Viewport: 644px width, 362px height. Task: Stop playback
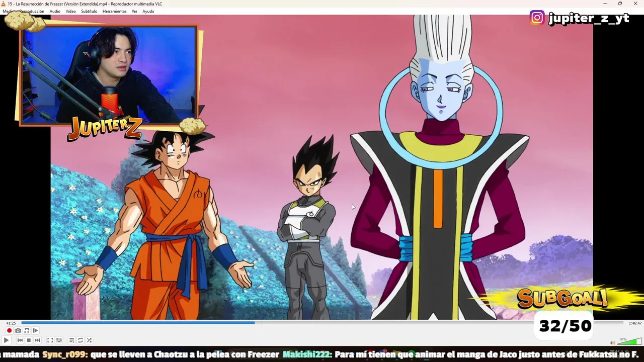pos(29,340)
